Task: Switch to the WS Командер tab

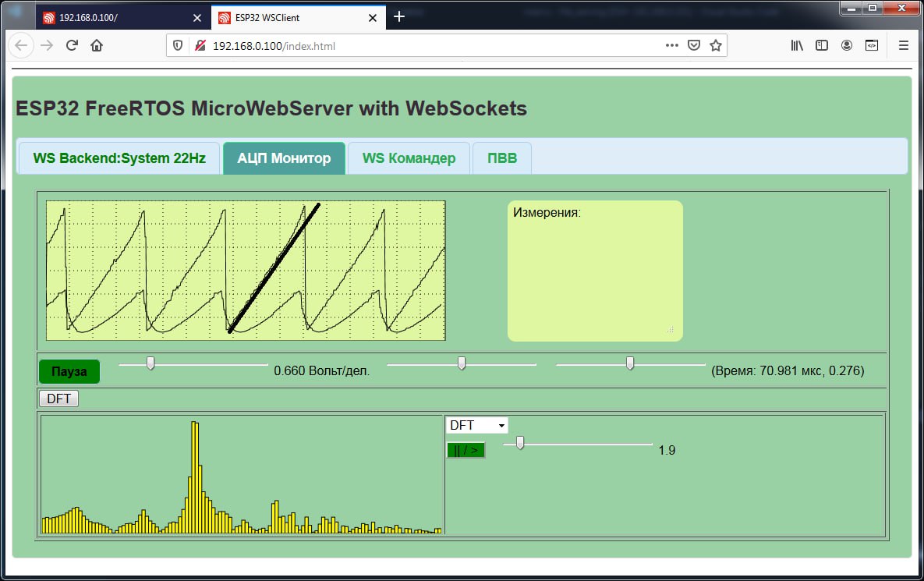Action: [x=409, y=158]
